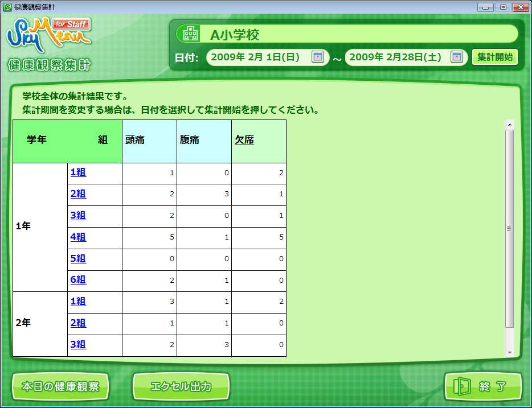Select the 1年 grade row label
Screen dimensions: 532x408
(x=23, y=226)
